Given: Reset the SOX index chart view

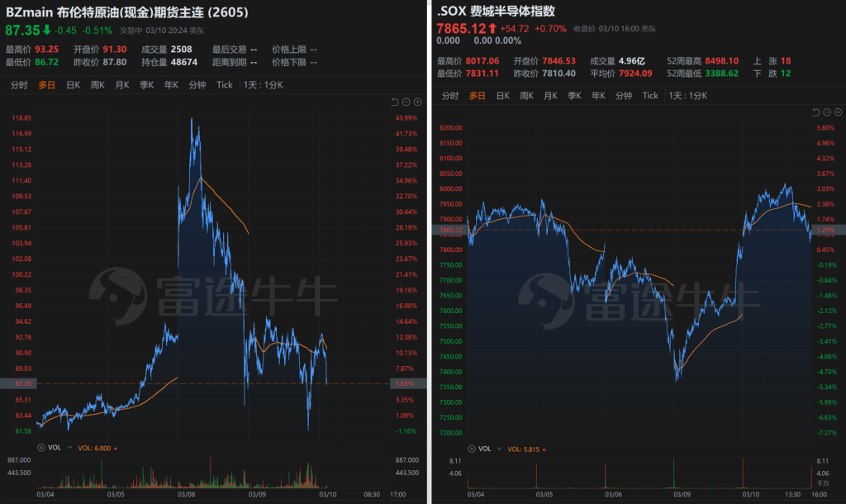Looking at the screenshot, I should point(815,112).
